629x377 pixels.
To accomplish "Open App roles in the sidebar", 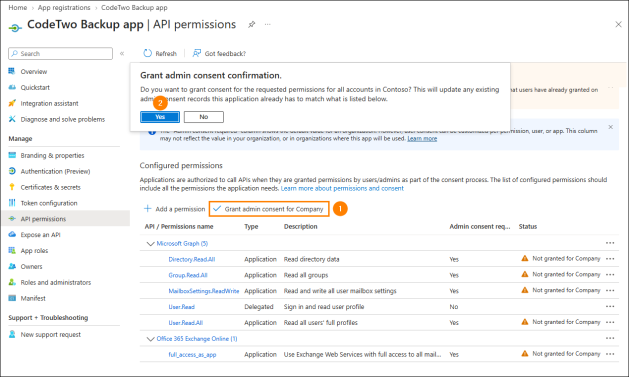I will click(x=34, y=251).
